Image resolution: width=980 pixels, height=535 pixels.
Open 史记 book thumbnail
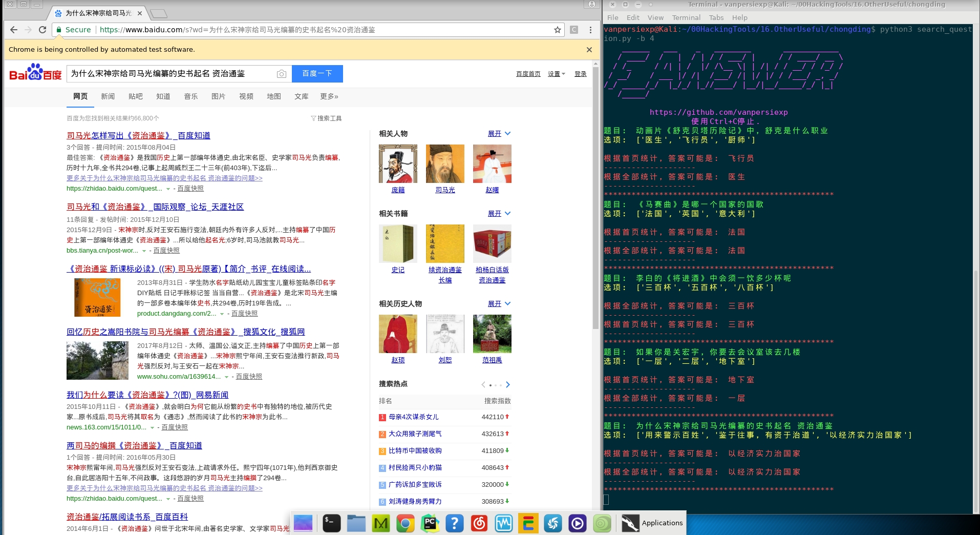click(x=398, y=243)
